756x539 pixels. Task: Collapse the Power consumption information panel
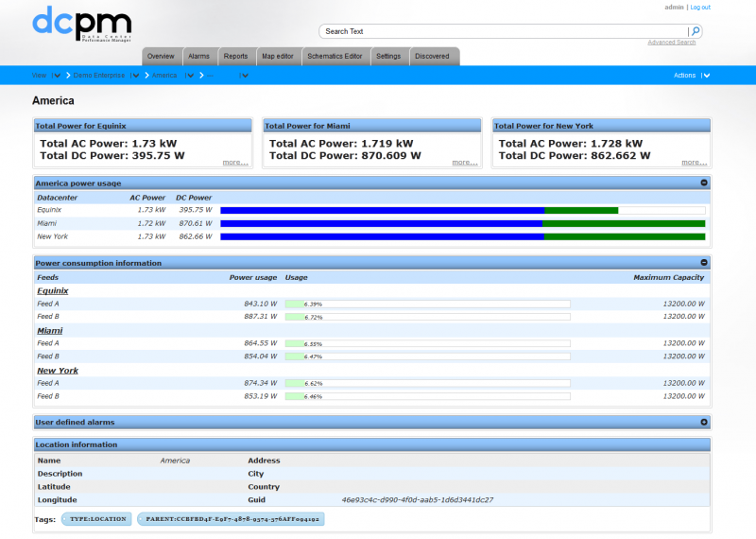(704, 263)
